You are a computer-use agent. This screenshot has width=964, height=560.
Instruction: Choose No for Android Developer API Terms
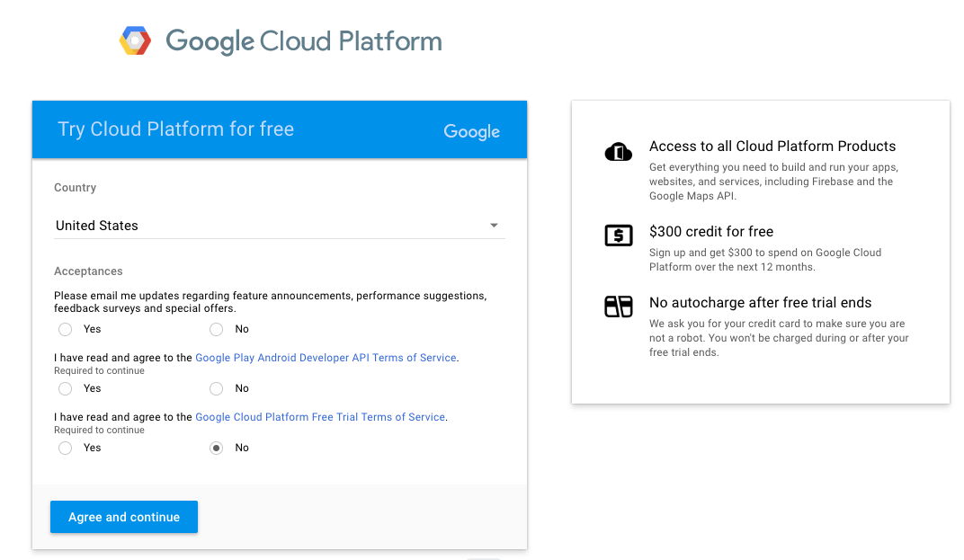point(216,388)
